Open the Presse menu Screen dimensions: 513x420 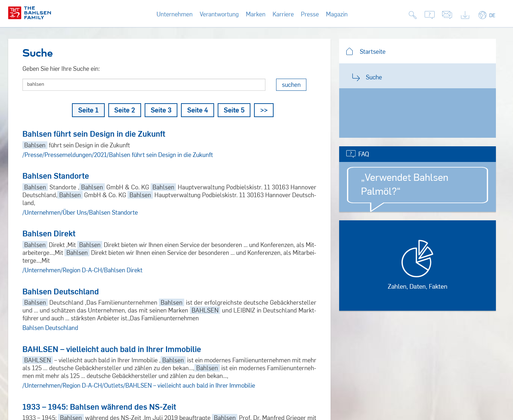pos(310,14)
